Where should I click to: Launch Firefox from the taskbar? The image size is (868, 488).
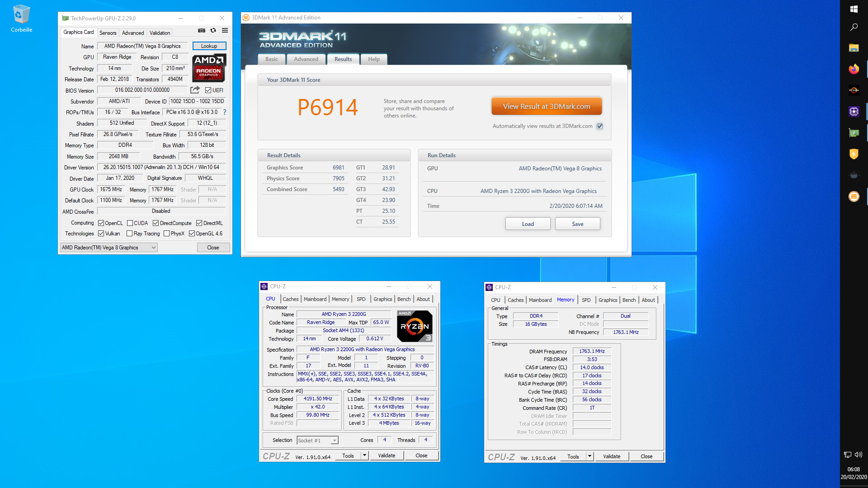(x=854, y=69)
